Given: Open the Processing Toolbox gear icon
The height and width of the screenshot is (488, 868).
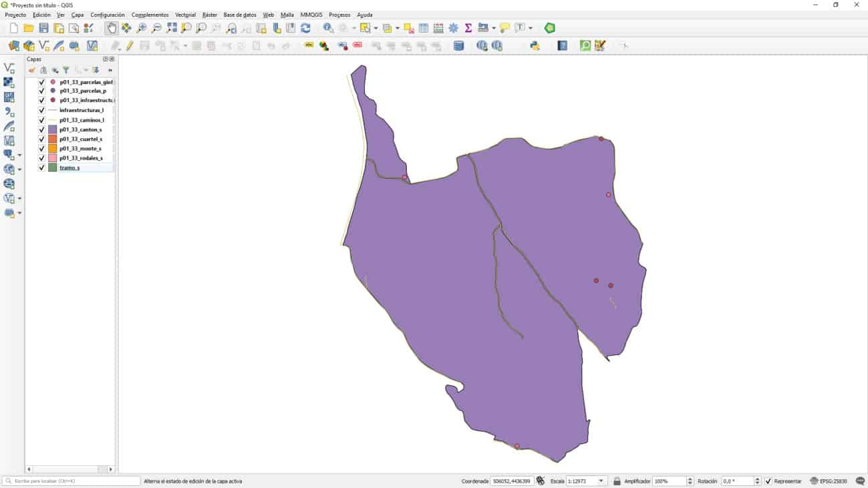Looking at the screenshot, I should (453, 28).
